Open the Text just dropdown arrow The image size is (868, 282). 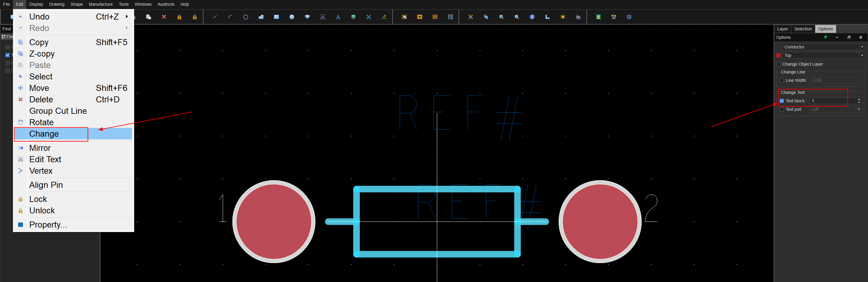point(859,109)
